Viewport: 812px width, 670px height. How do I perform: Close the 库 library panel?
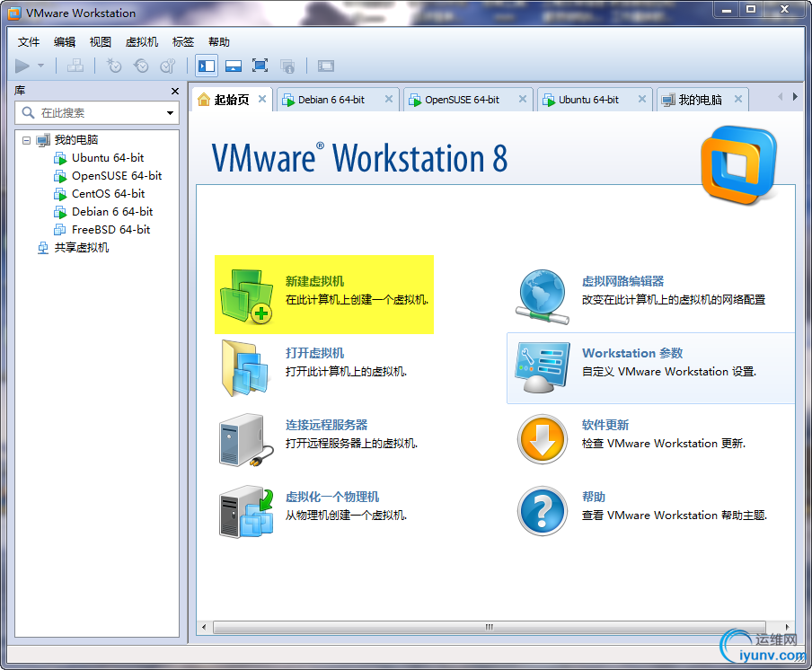[x=175, y=91]
